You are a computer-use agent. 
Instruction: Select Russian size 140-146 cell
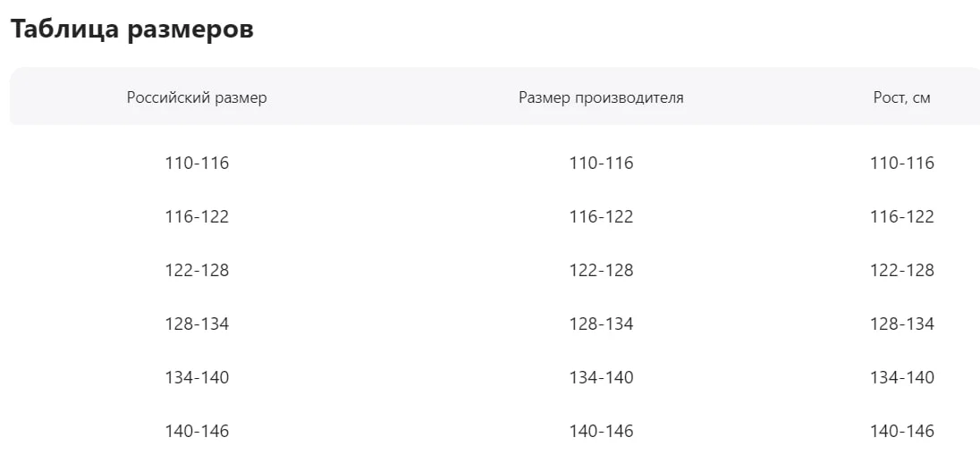[197, 431]
